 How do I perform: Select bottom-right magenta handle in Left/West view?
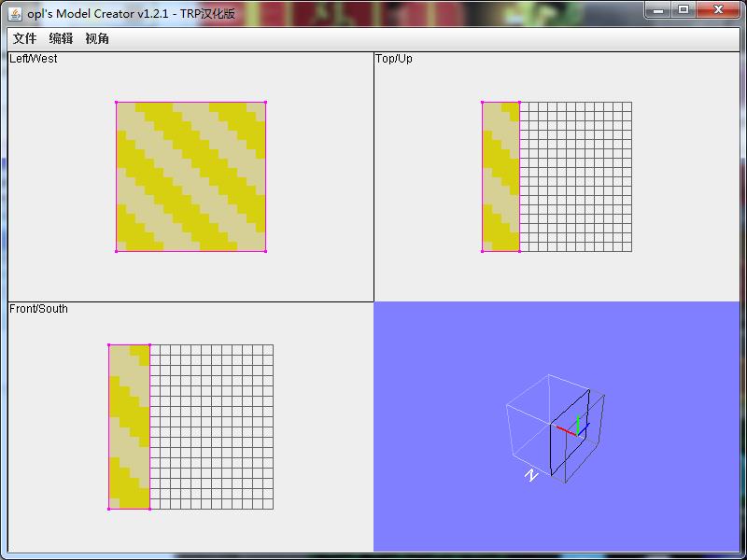265,250
